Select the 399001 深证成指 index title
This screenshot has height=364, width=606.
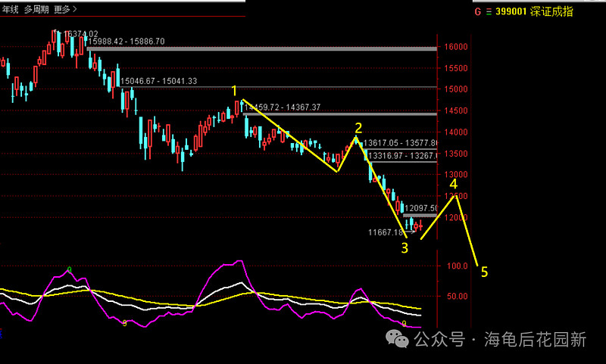pos(534,11)
